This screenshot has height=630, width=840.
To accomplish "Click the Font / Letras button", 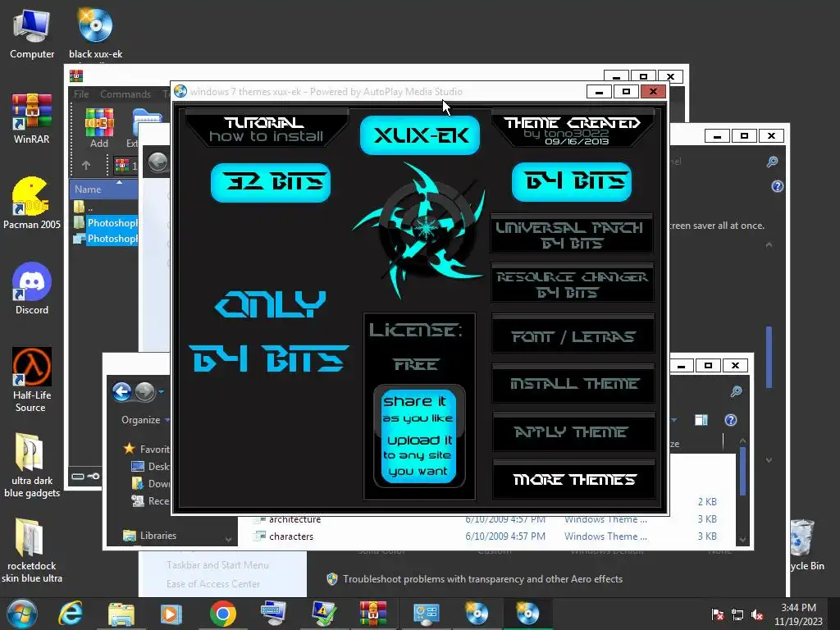I will click(x=573, y=336).
